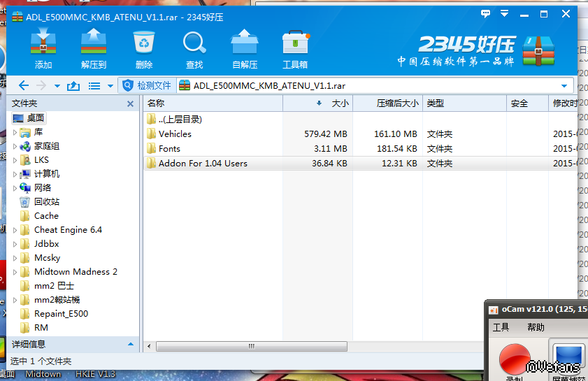Click the scrollbar left arrow
This screenshot has height=381, width=588.
pos(149,346)
